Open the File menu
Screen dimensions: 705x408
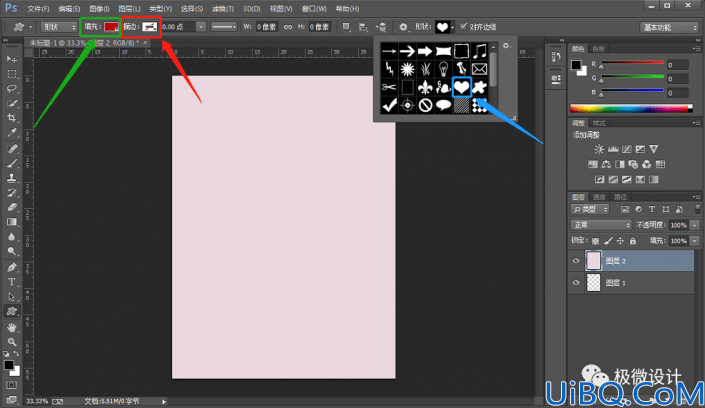click(38, 9)
